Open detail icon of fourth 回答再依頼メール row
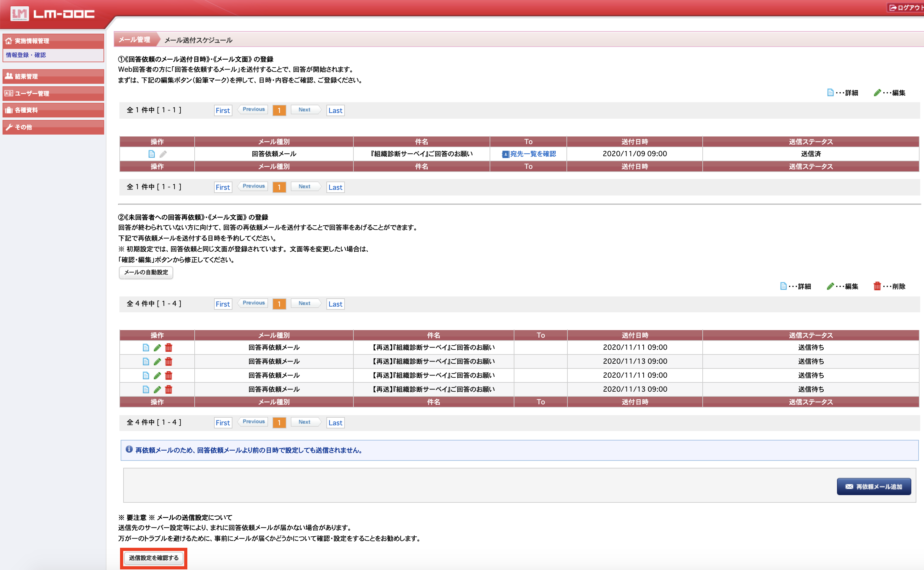Viewport: 924px width, 570px height. [x=146, y=389]
